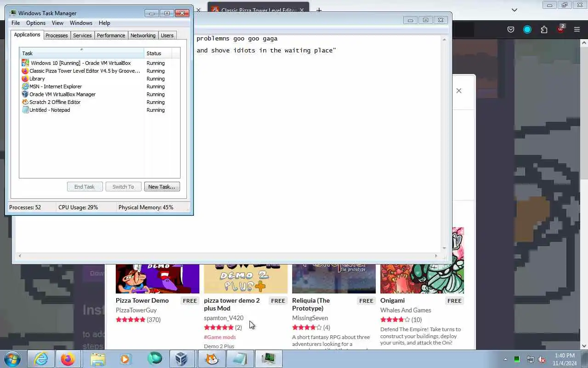The image size is (588, 368).
Task: Open Internet Explorer from the taskbar
Action: tap(40, 359)
